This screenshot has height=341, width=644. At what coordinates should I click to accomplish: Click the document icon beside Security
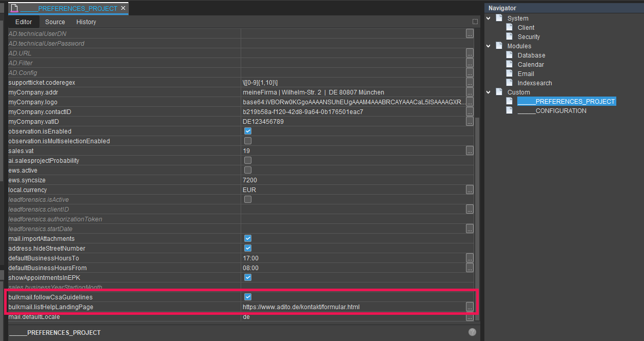coord(509,36)
